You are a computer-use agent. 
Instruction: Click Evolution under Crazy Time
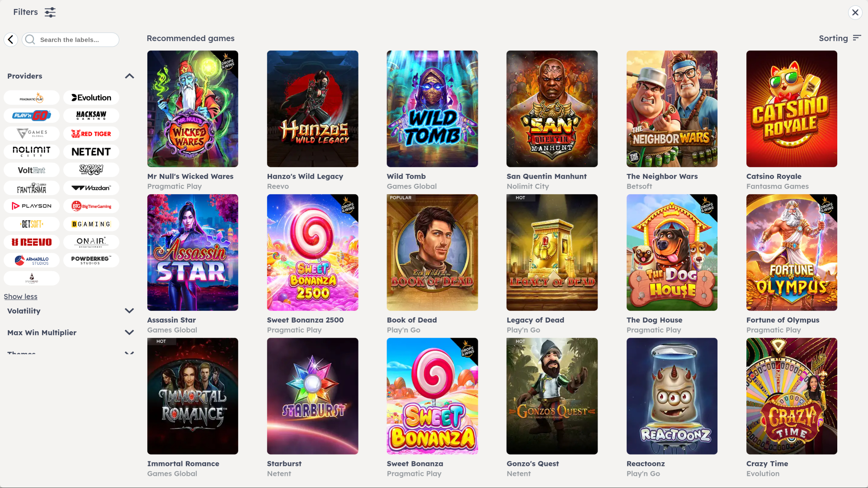point(763,474)
